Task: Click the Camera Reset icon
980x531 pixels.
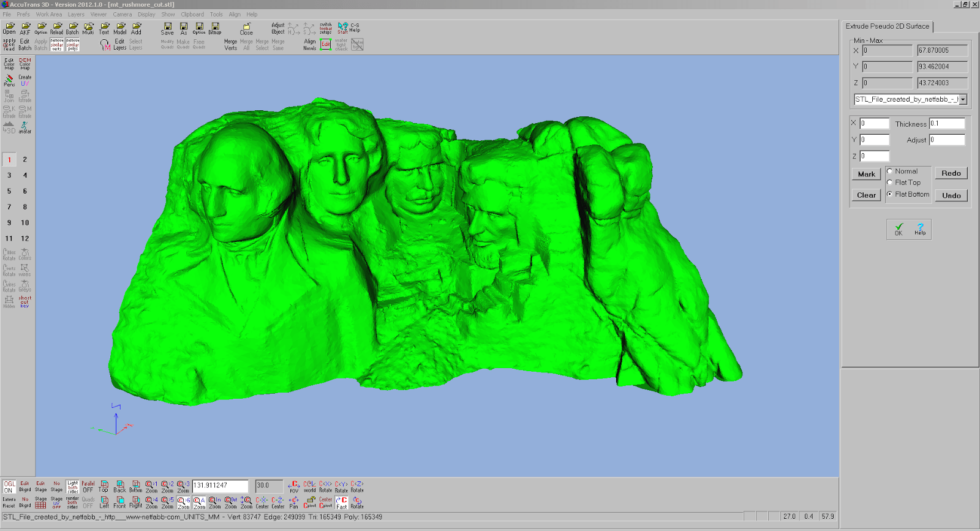Action: click(x=9, y=503)
